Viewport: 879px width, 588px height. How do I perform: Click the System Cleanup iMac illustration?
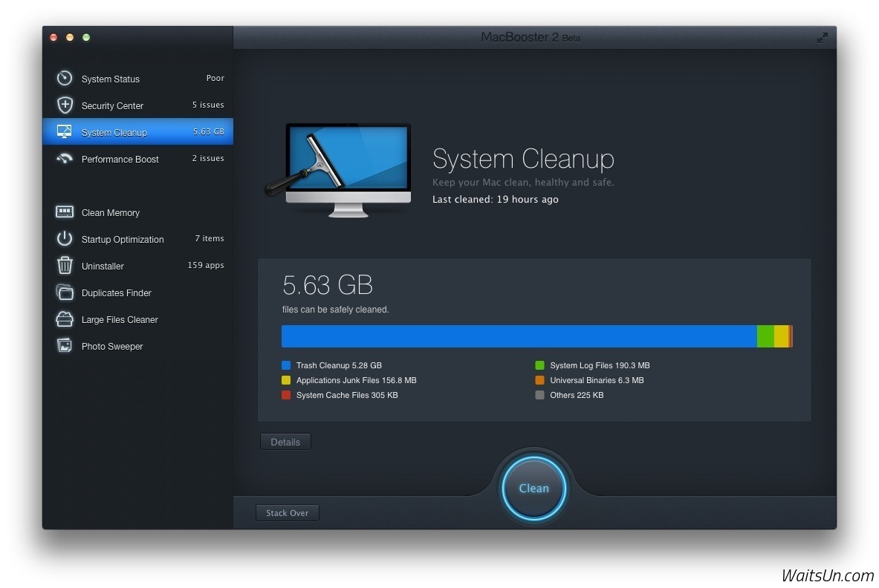[340, 170]
